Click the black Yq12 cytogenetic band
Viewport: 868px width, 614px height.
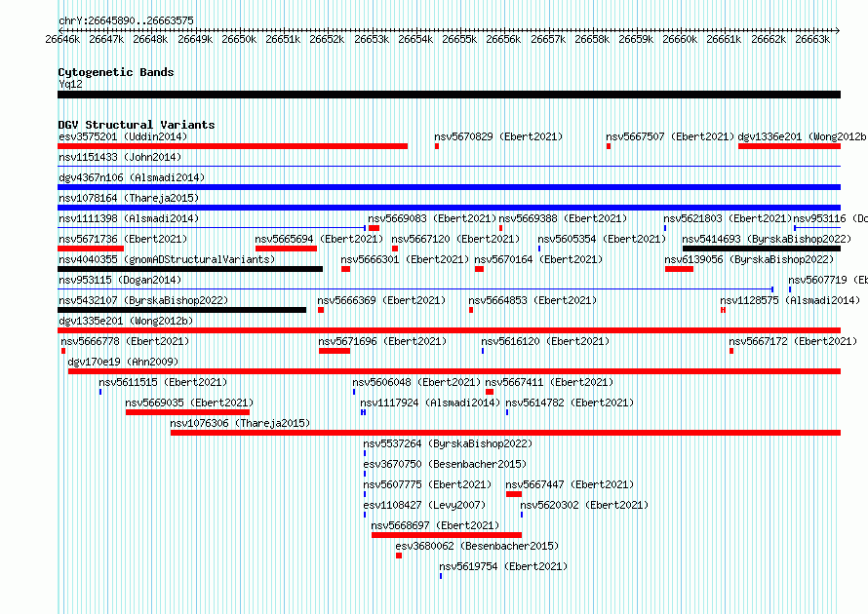(x=449, y=95)
